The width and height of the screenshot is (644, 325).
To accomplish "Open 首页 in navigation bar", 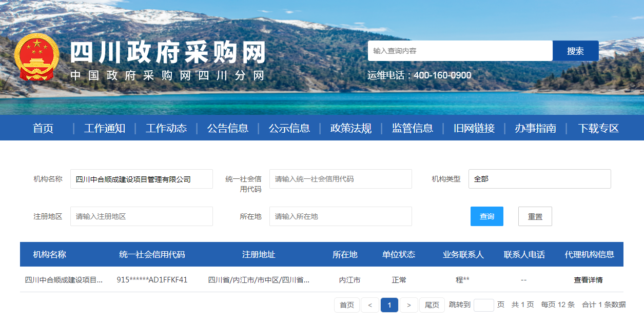I will 43,128.
